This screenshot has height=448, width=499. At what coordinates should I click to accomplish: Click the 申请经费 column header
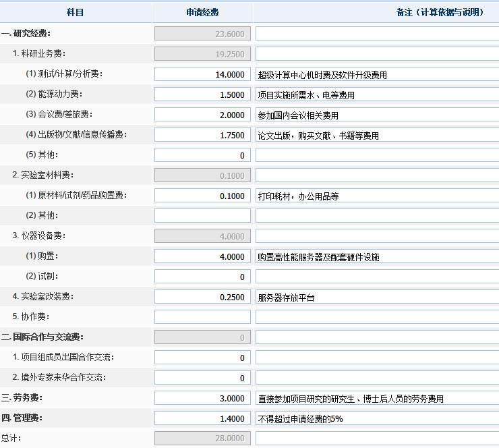pyautogui.click(x=202, y=12)
